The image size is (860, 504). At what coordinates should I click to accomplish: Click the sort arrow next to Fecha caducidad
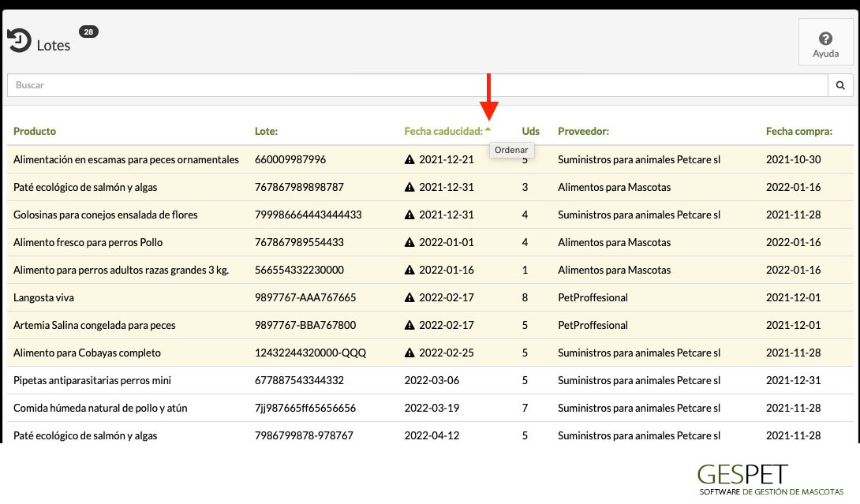point(488,129)
